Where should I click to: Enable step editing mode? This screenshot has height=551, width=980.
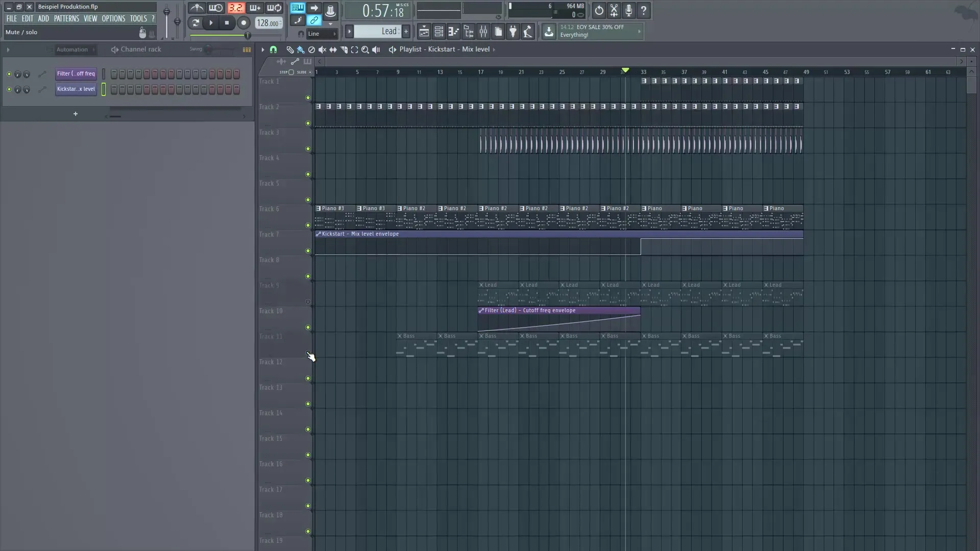pos(298,21)
